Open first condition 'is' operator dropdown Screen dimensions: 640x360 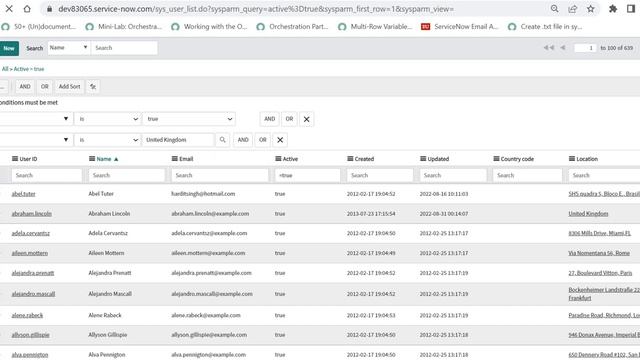pos(107,119)
